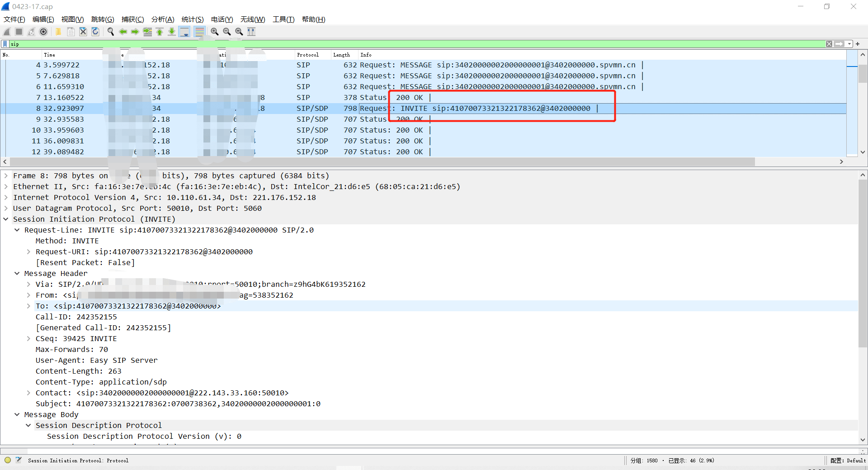The height and width of the screenshot is (470, 868).
Task: Open the 工具(T) menu
Action: coord(283,19)
